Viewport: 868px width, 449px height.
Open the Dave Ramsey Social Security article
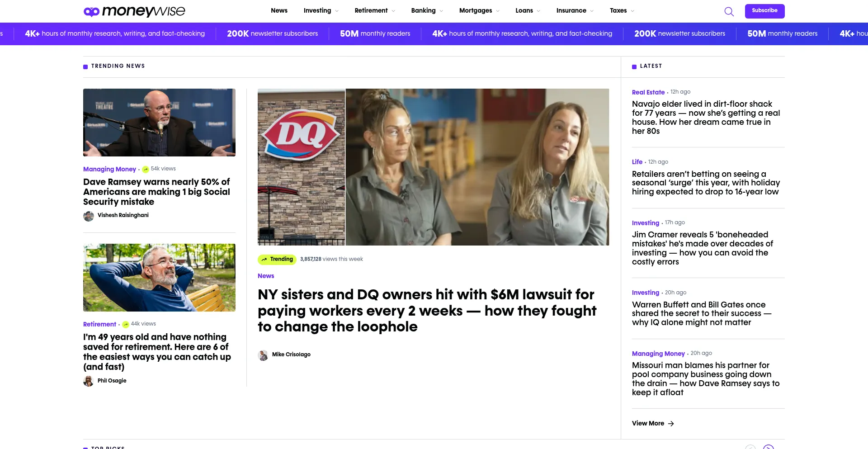[156, 192]
